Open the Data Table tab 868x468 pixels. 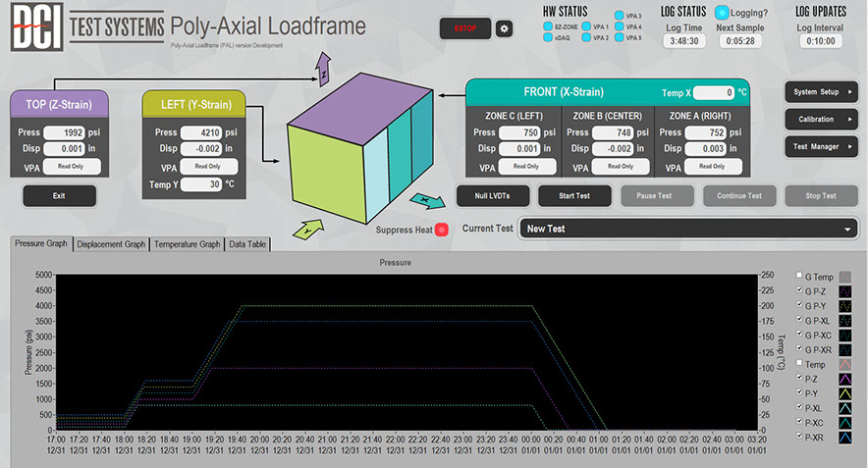(247, 244)
